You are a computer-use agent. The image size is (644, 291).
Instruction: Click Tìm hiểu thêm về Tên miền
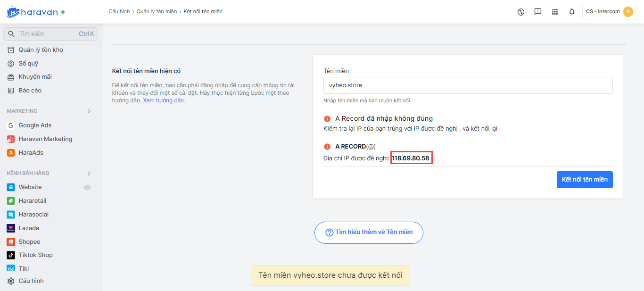tap(369, 233)
